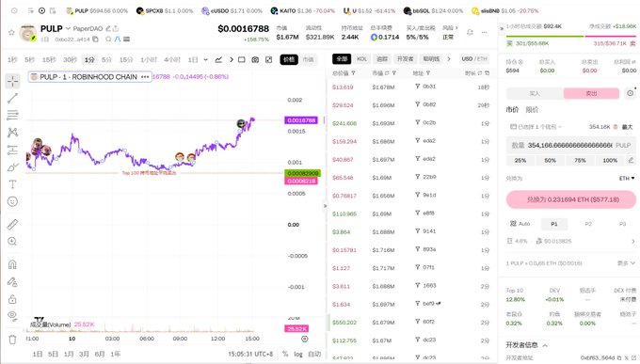
Task: Take a chart snapshot with camera icon
Action: [255, 59]
